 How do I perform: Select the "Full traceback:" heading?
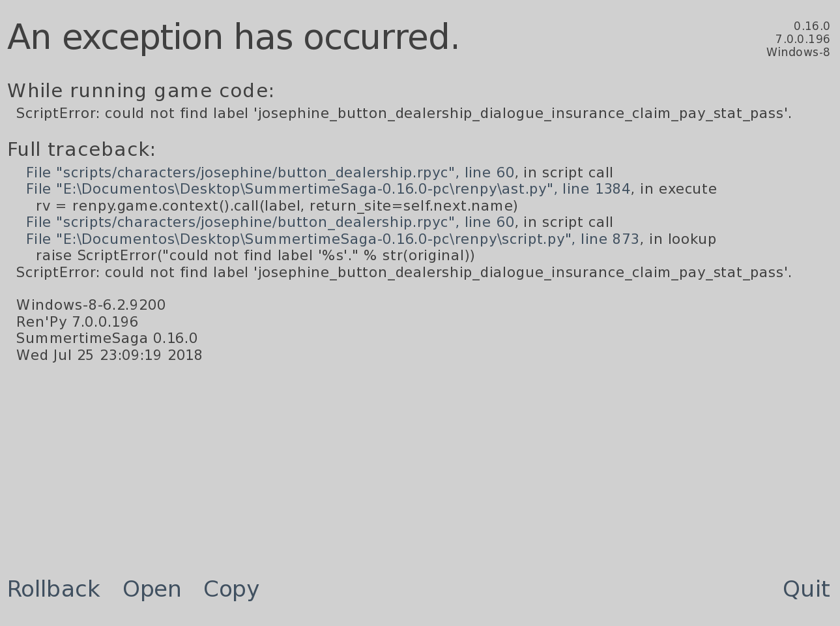81,150
